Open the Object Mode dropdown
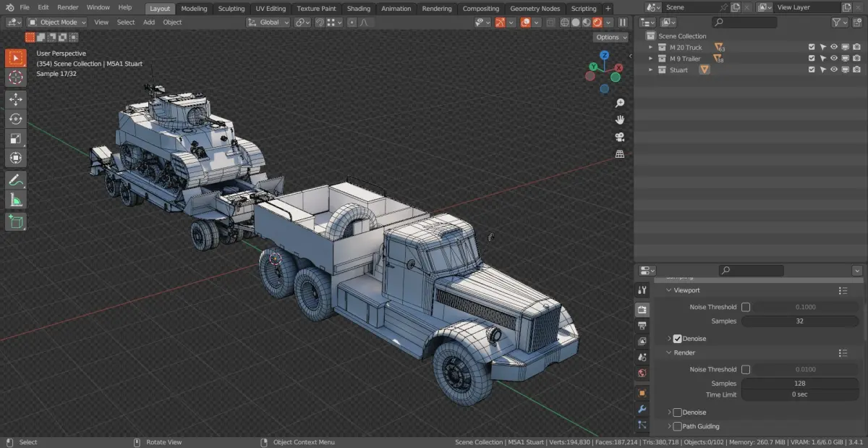Screen dimensions: 868x448 (56, 22)
